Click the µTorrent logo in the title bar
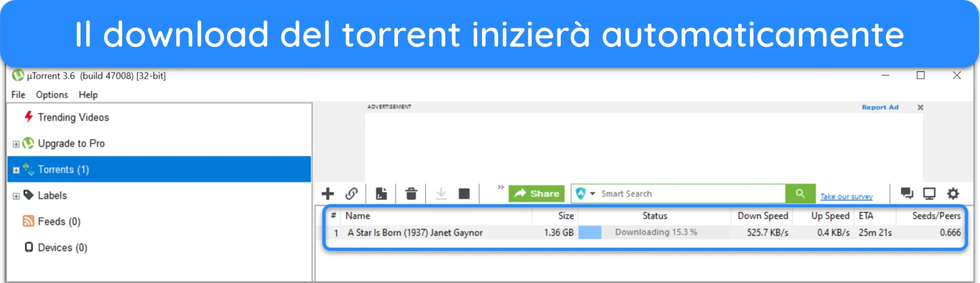Viewport: 980px width, 283px height. click(x=18, y=75)
